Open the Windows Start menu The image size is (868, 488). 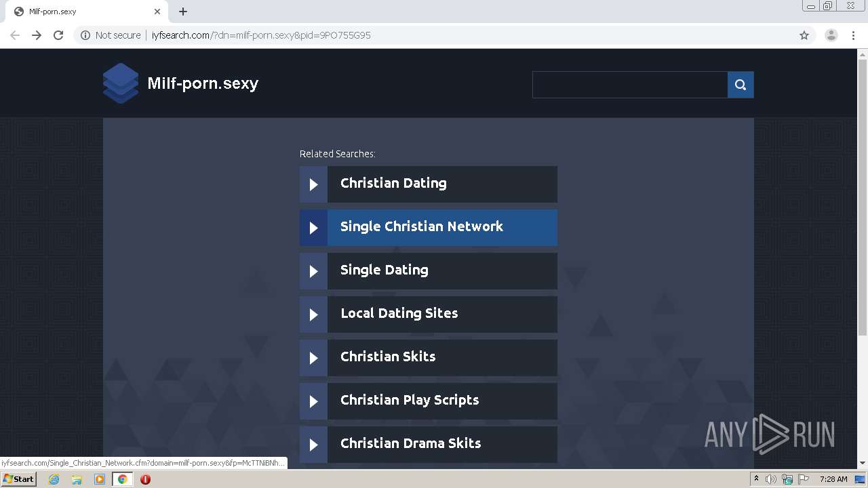pos(19,479)
